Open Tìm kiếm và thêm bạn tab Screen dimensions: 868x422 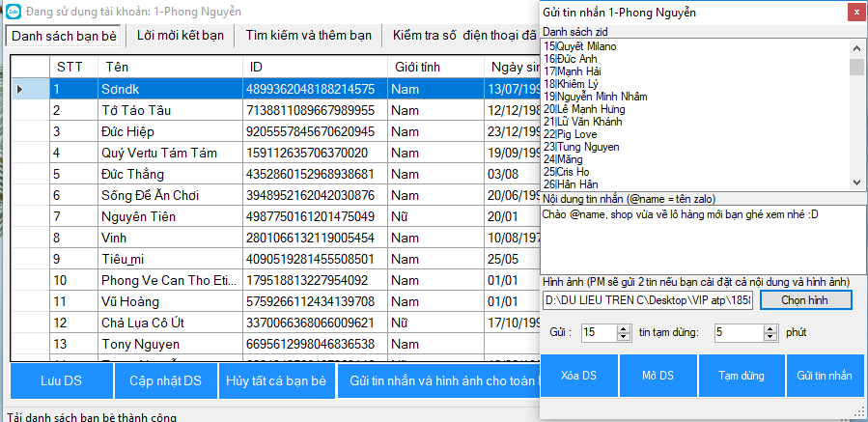tap(308, 35)
